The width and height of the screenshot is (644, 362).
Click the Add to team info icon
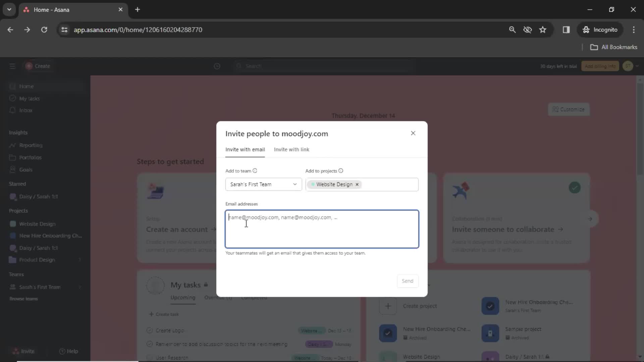click(x=255, y=171)
